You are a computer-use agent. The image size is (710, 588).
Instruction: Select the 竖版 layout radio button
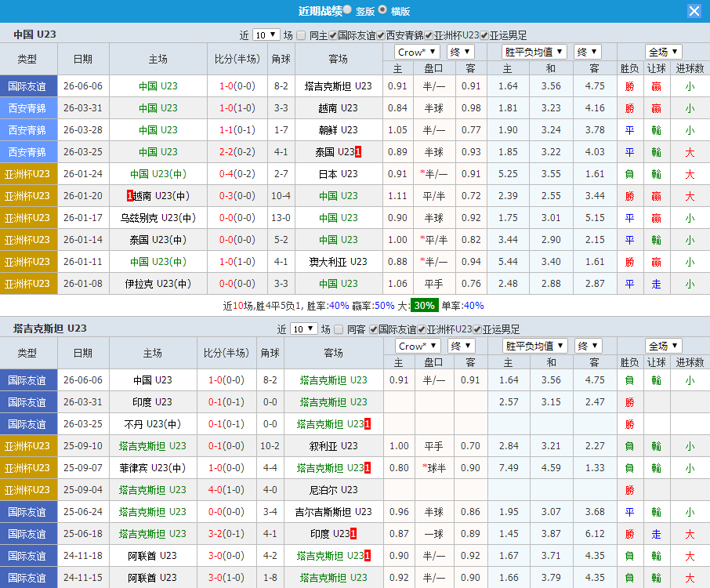coord(347,9)
